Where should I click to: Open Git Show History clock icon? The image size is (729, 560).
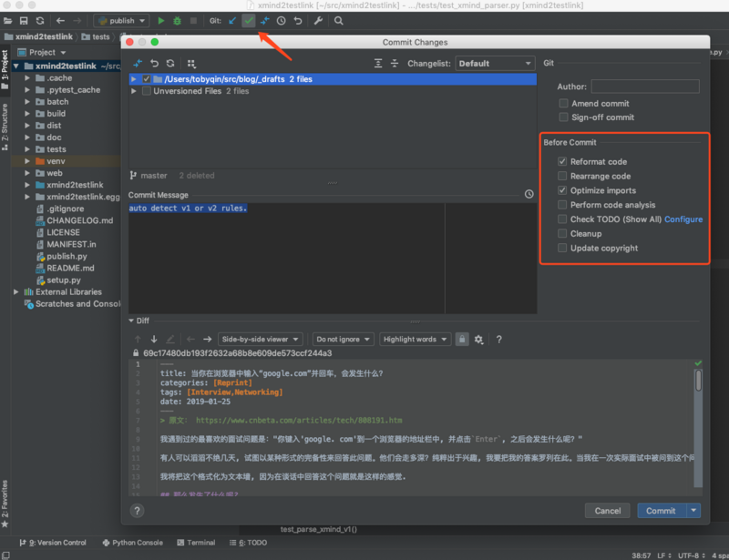[x=282, y=21]
